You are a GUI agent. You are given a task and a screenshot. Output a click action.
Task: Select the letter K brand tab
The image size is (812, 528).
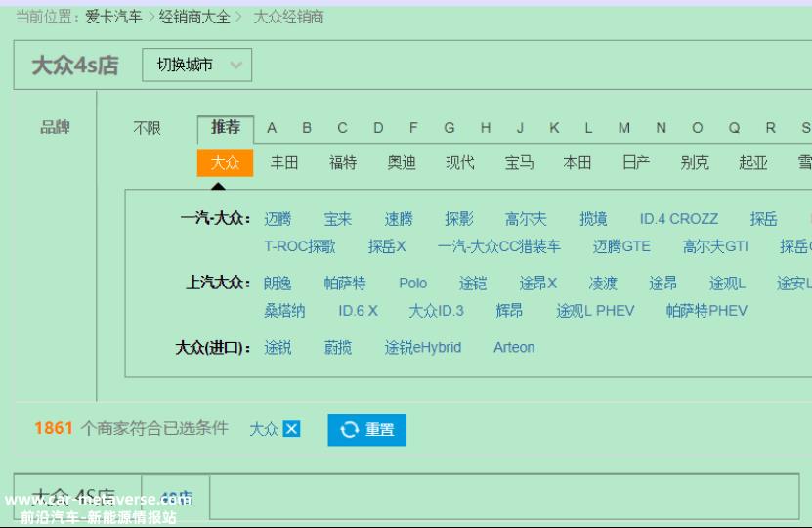coord(554,128)
